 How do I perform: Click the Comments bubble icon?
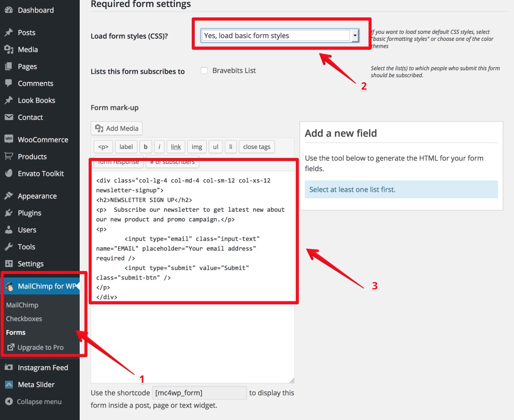[x=9, y=83]
